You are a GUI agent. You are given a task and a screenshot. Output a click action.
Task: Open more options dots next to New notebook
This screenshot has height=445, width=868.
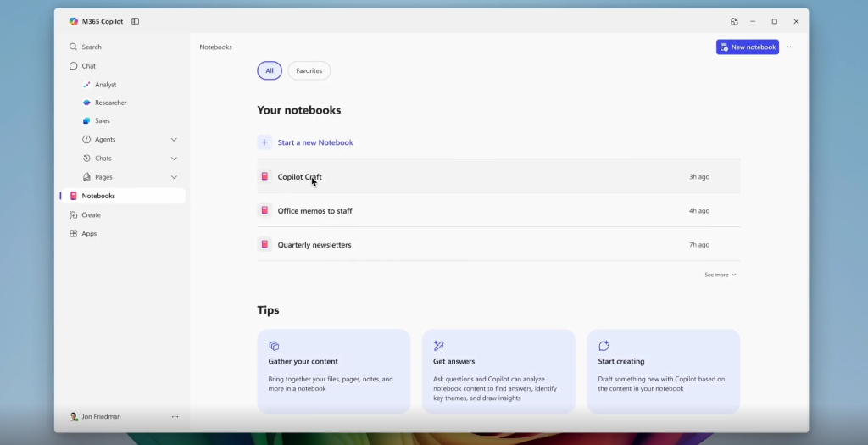[791, 47]
